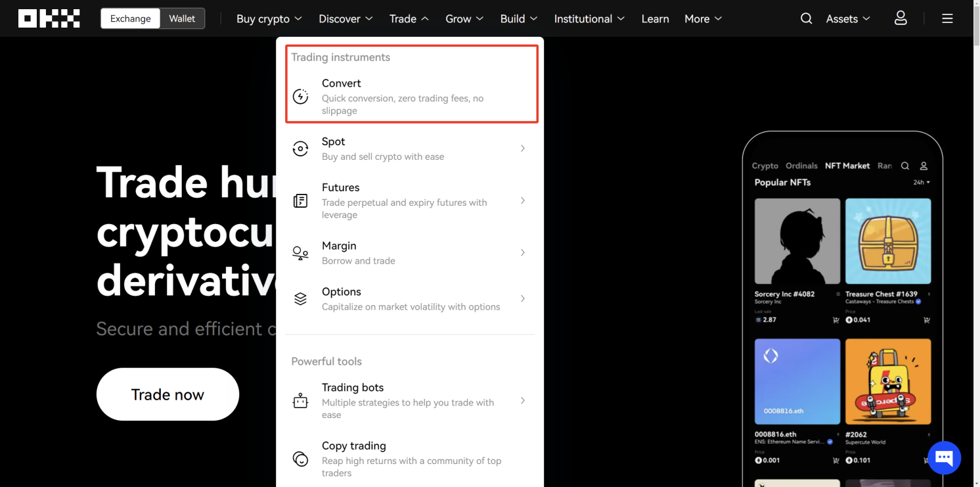Open the hamburger menu icon

click(x=947, y=18)
